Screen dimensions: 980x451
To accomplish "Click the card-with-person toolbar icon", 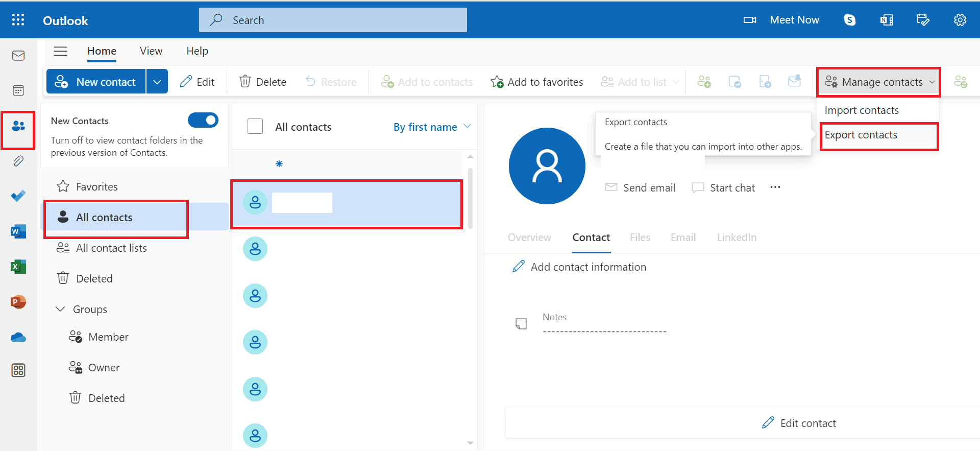I will click(x=734, y=82).
